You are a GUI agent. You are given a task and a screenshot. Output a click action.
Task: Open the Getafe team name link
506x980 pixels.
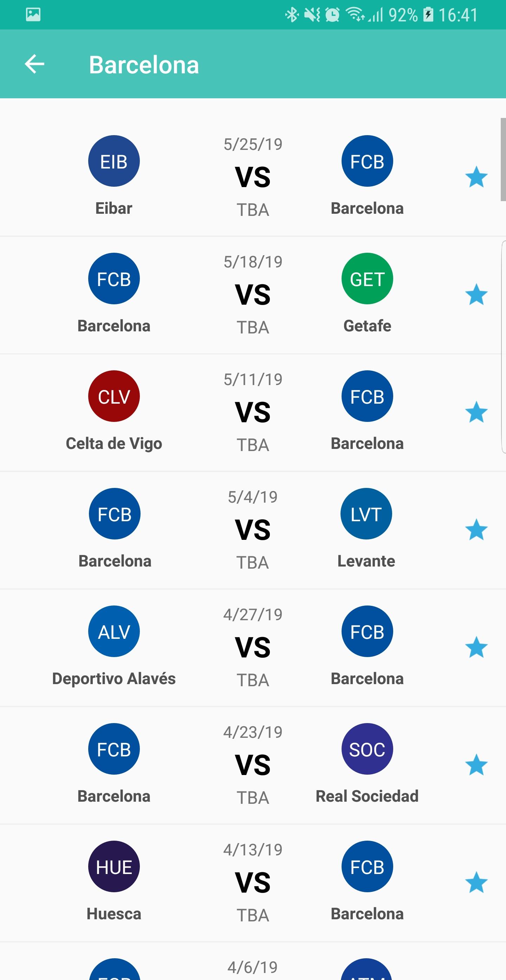pos(367,326)
